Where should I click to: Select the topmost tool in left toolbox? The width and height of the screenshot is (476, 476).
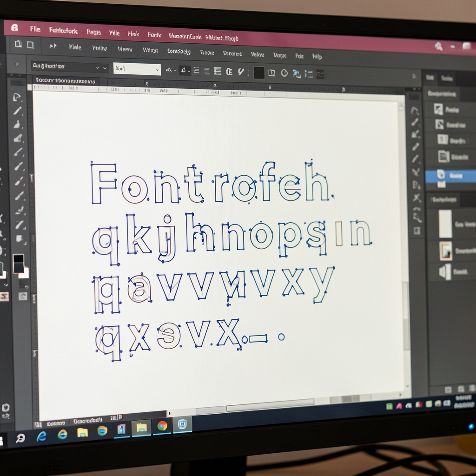click(17, 97)
